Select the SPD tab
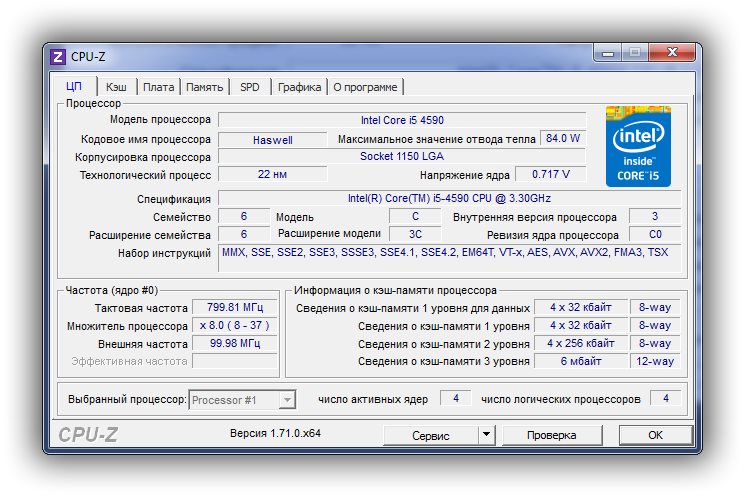 click(250, 87)
